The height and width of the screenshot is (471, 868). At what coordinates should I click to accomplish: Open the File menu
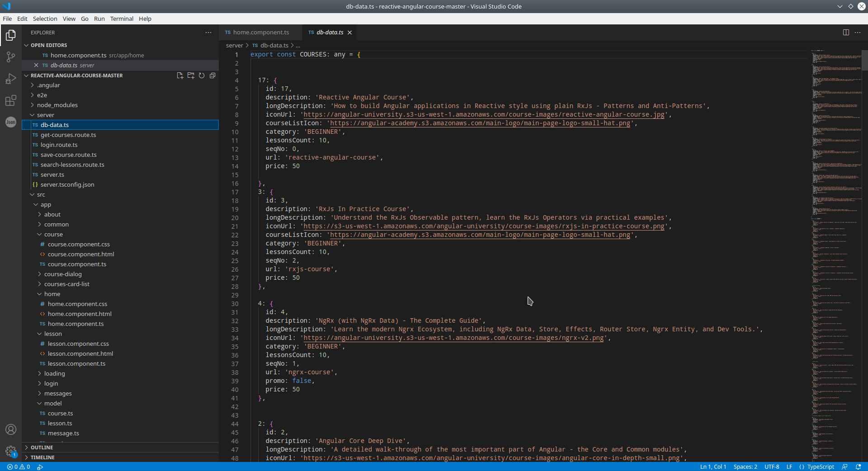pos(7,19)
